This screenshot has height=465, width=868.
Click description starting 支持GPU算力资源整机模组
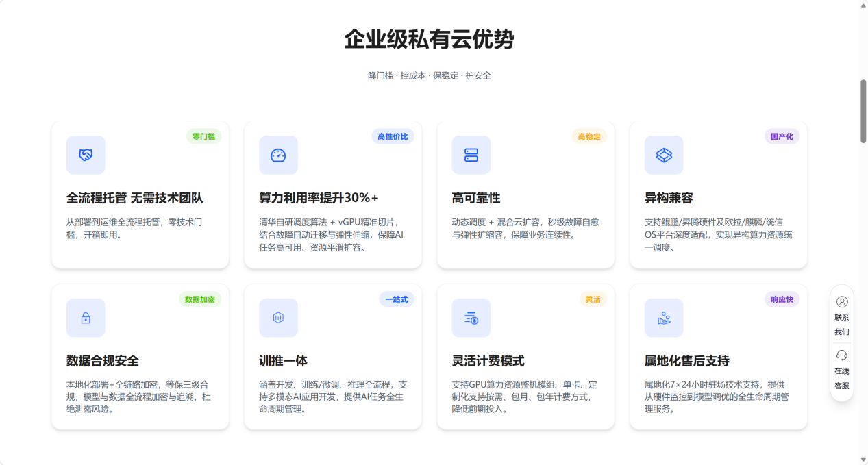point(525,397)
